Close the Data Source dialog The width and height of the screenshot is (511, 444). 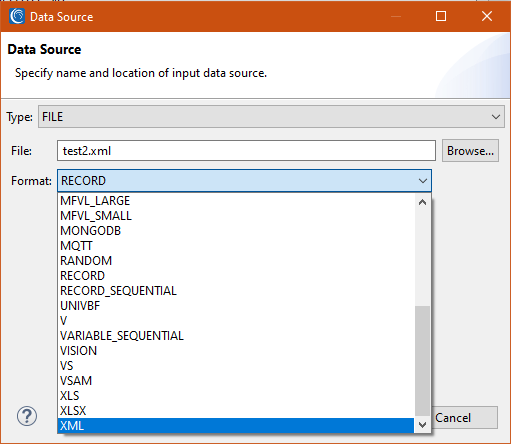click(x=487, y=16)
